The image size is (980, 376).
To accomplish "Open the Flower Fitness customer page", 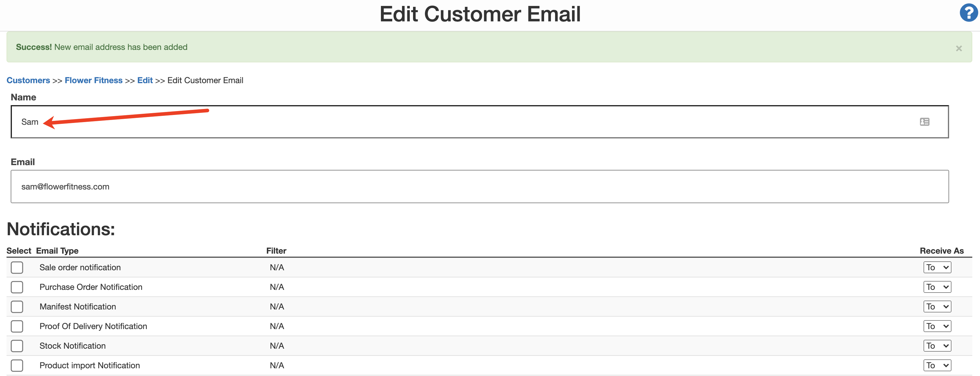I will pyautogui.click(x=93, y=80).
